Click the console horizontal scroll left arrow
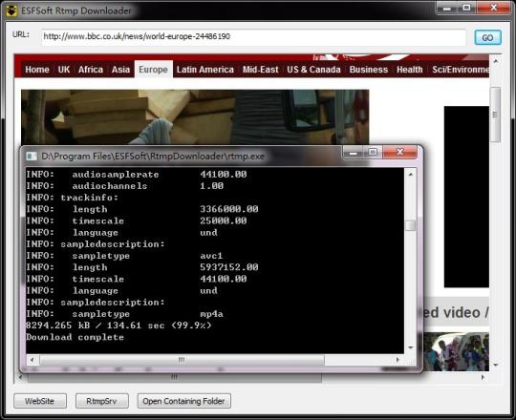The width and height of the screenshot is (516, 420). (x=32, y=360)
